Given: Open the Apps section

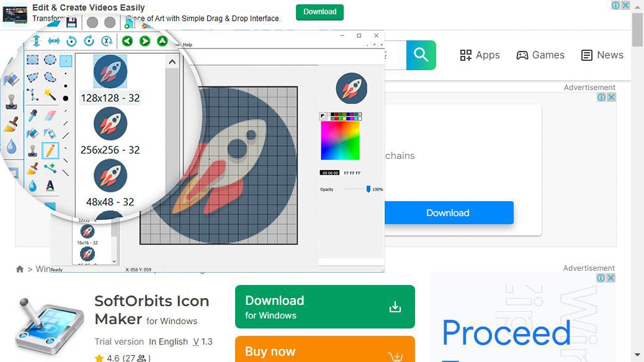Looking at the screenshot, I should point(480,55).
